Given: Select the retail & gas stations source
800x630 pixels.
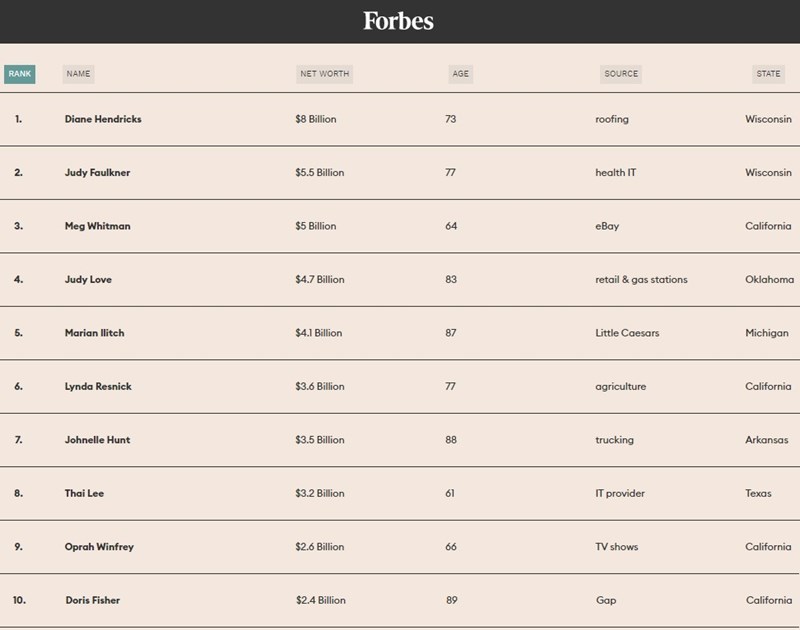Looking at the screenshot, I should coord(641,280).
